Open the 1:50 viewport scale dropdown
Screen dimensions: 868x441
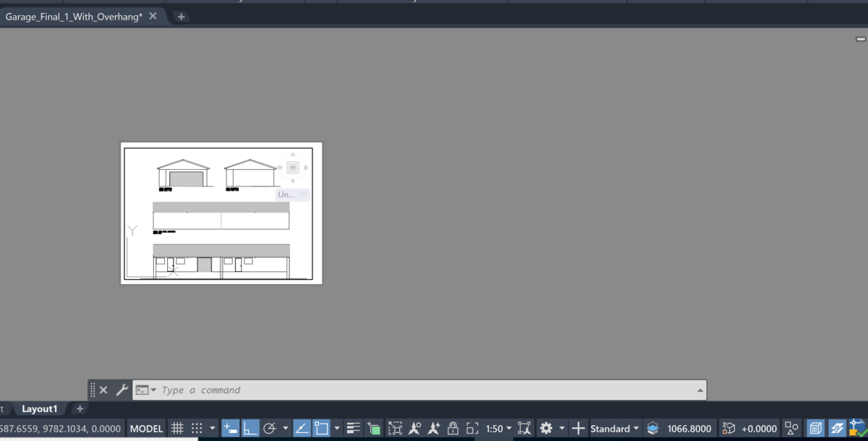498,429
